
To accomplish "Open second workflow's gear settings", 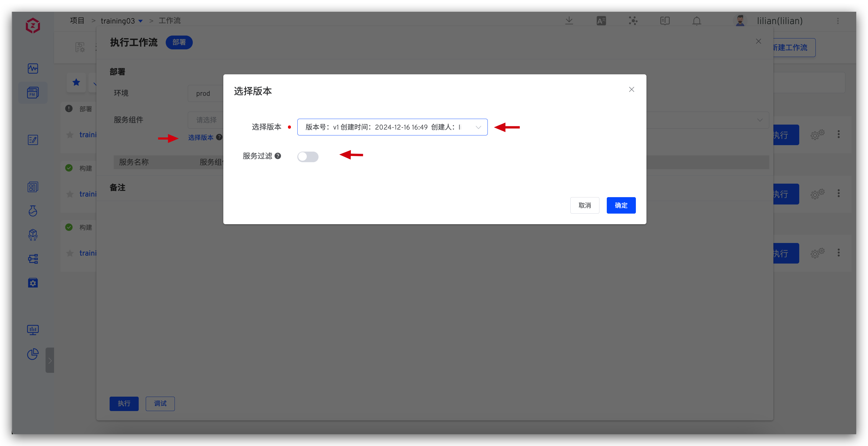I will click(817, 194).
